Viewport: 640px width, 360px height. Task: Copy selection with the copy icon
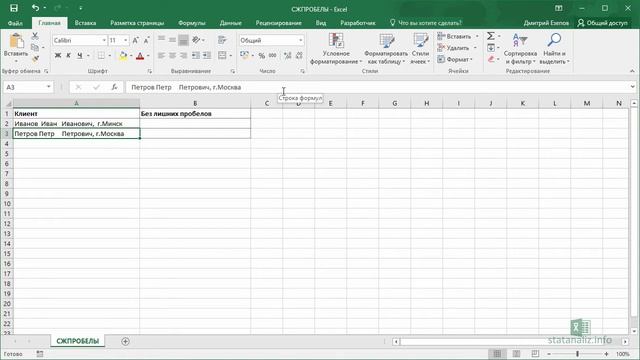(35, 48)
